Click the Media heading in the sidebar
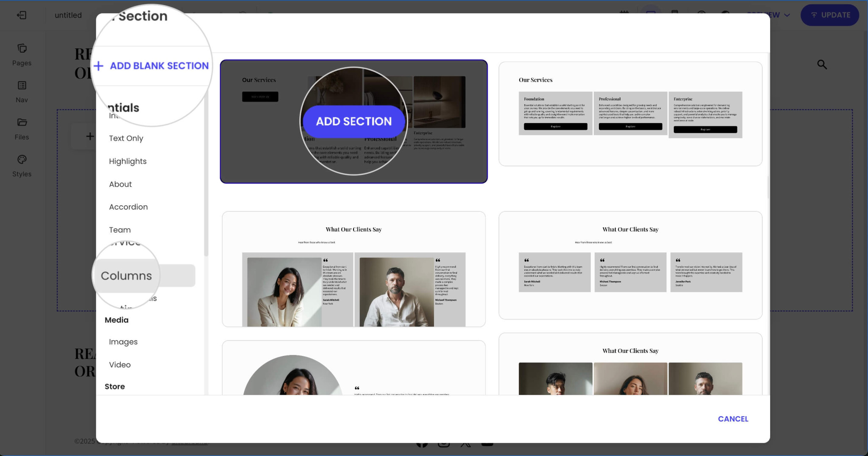This screenshot has height=456, width=868. [x=117, y=320]
